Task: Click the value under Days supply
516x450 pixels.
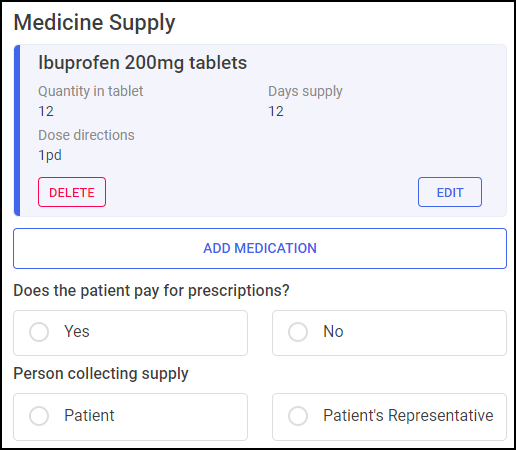Action: click(x=276, y=111)
